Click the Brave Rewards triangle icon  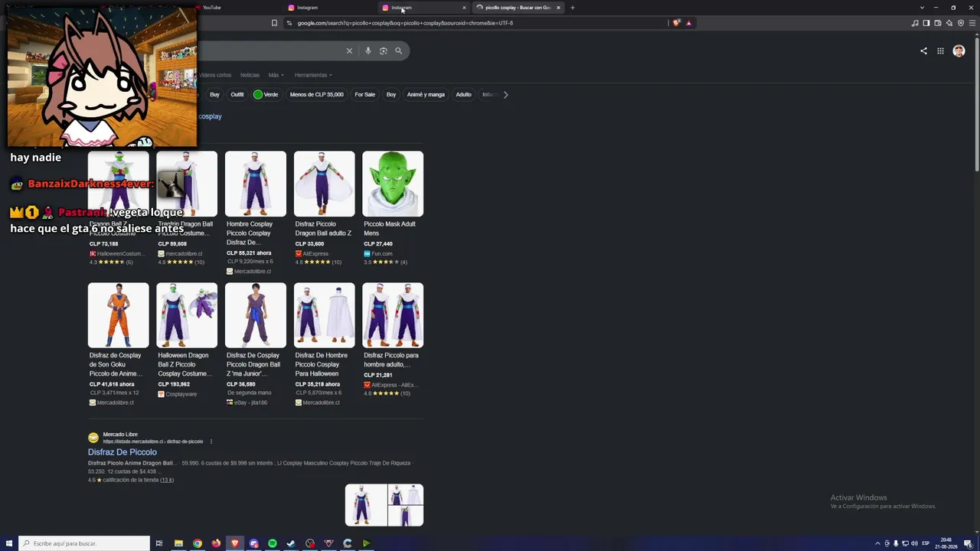688,23
